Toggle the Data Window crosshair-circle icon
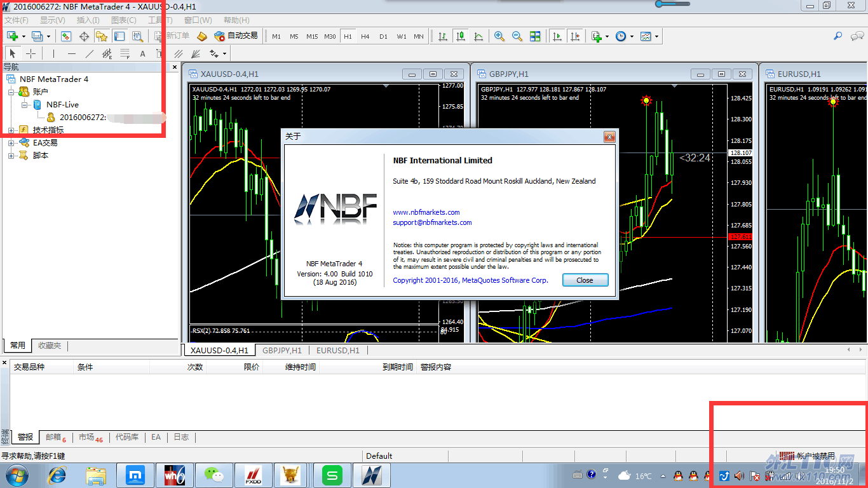 tap(84, 36)
